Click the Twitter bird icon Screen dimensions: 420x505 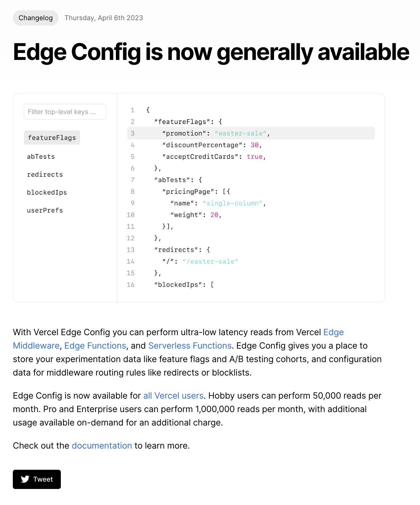25,479
